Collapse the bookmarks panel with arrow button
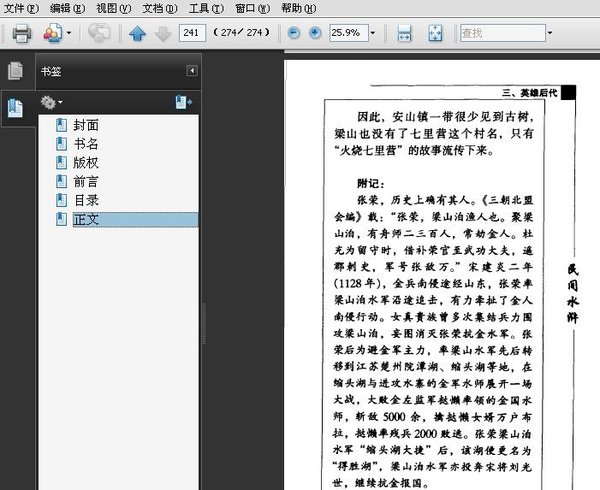The image size is (600, 490). (x=192, y=71)
